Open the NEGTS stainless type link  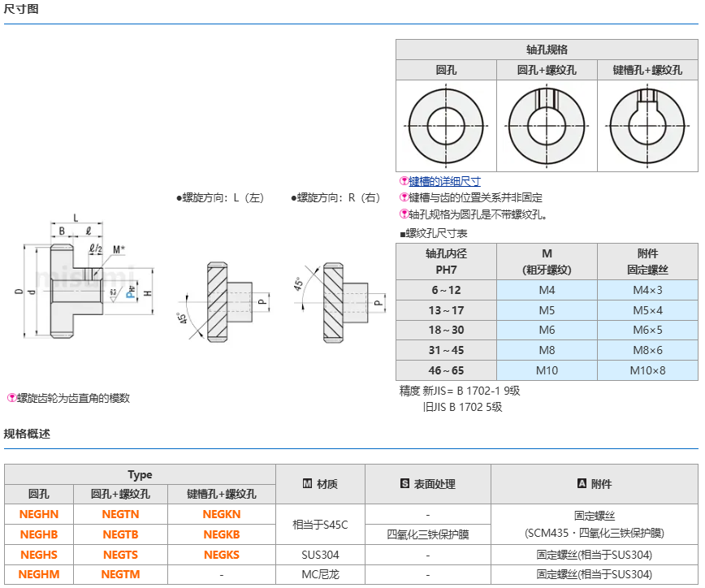(120, 555)
